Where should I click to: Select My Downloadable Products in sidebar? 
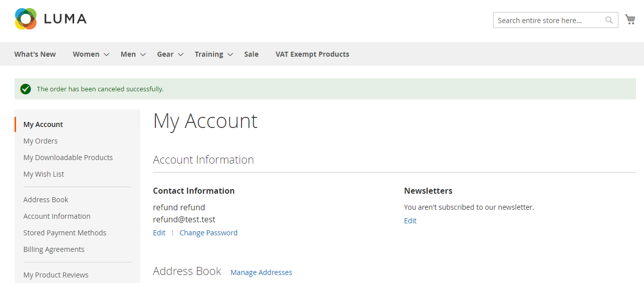(68, 158)
